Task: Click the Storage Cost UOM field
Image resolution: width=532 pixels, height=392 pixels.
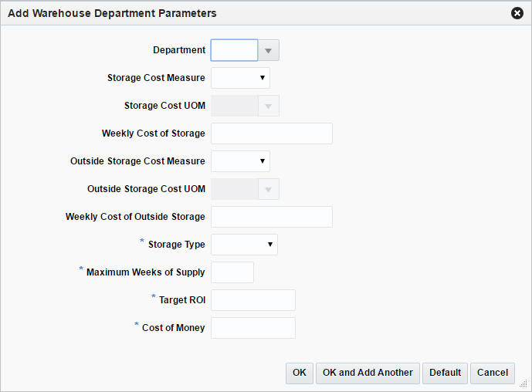Action: tap(234, 106)
